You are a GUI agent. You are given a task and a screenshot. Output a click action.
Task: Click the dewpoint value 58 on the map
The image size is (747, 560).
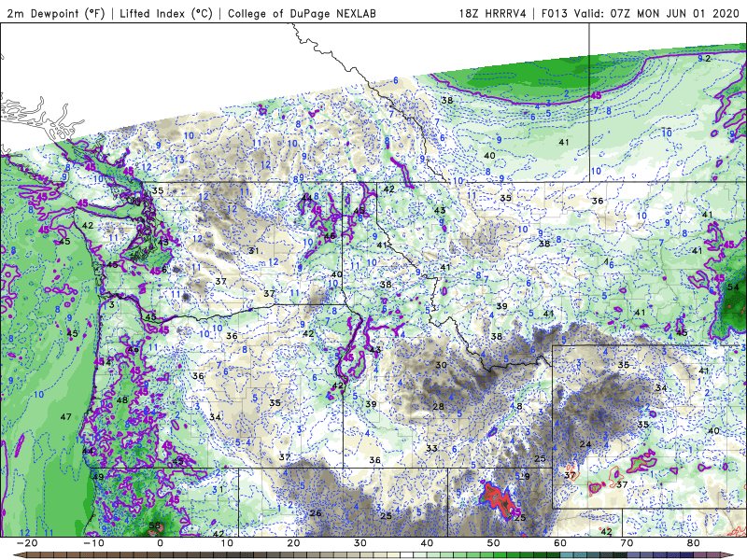click(x=155, y=525)
